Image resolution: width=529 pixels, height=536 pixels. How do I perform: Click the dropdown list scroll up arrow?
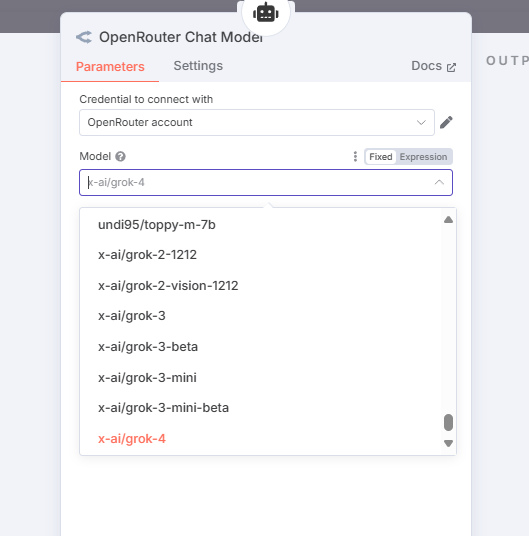(x=448, y=219)
